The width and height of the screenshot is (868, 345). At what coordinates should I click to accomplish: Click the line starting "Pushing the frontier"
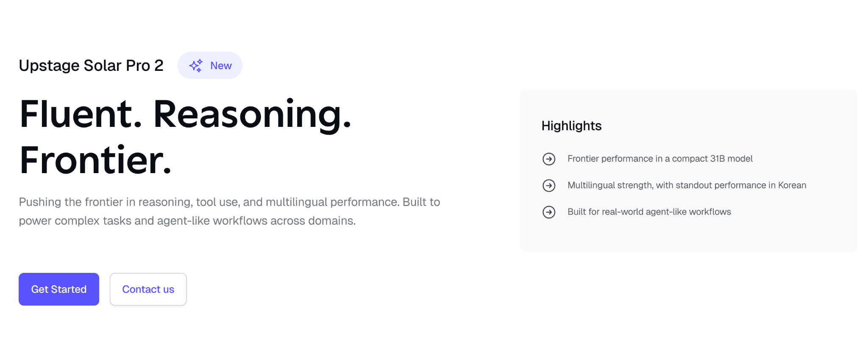[229, 202]
